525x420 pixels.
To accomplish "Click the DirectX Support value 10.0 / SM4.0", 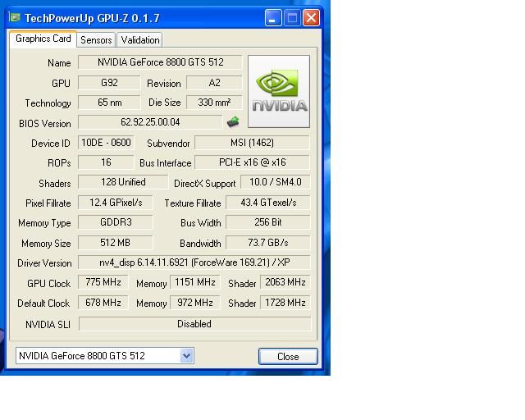I will pyautogui.click(x=276, y=182).
